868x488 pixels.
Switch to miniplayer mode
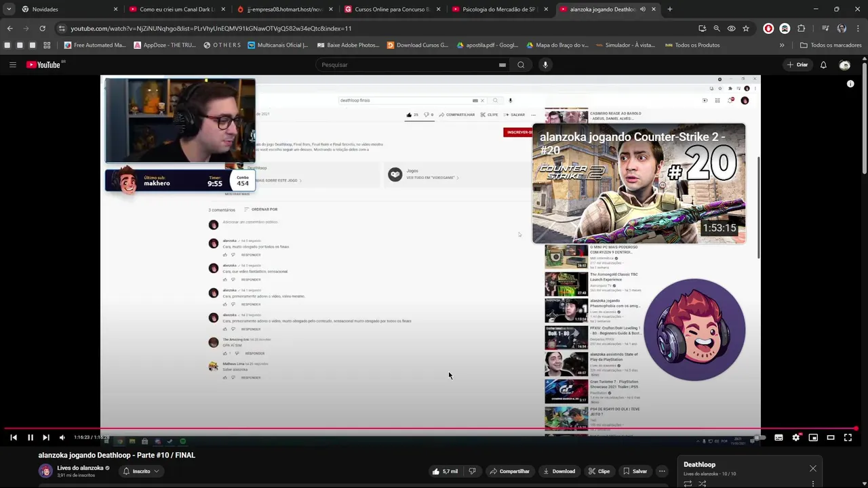click(x=813, y=437)
